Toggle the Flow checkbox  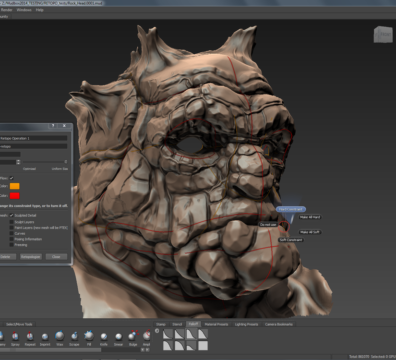(x=12, y=178)
